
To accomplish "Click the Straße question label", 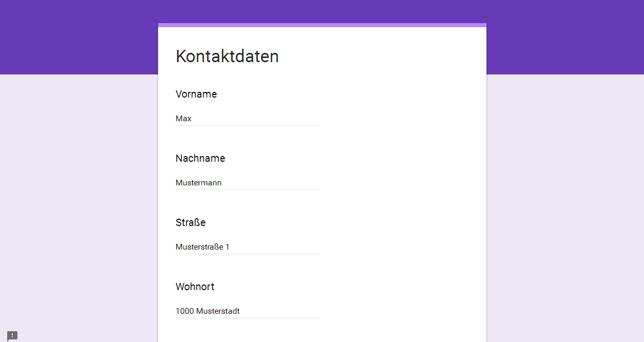I will coord(190,222).
